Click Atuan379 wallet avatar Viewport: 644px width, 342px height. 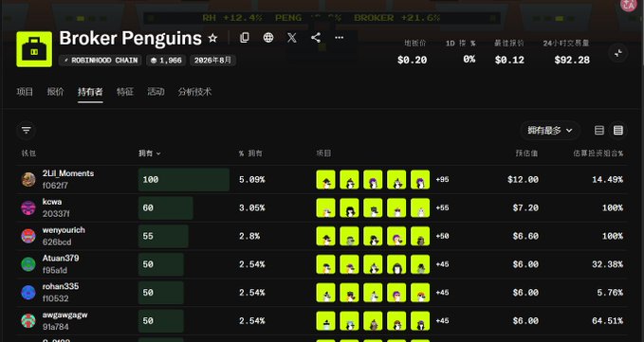[x=28, y=264]
